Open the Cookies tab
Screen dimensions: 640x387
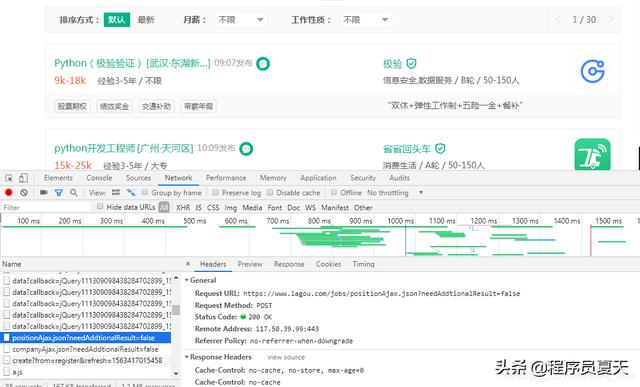click(328, 264)
